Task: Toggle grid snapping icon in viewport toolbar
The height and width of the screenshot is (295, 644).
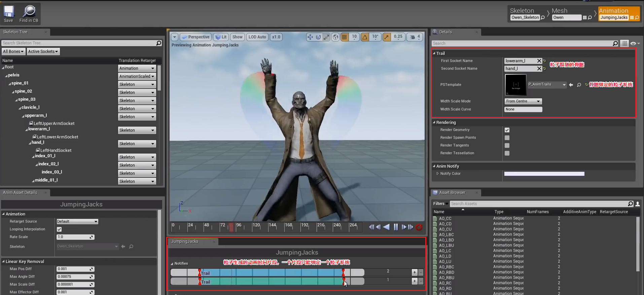Action: pyautogui.click(x=344, y=37)
